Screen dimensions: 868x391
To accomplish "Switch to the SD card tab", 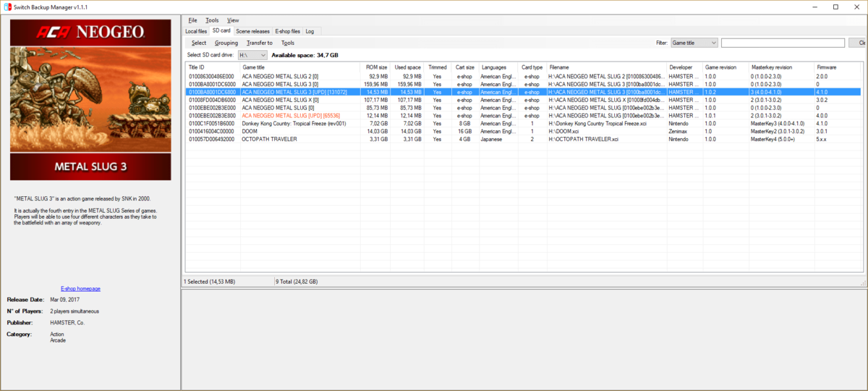I will click(221, 30).
